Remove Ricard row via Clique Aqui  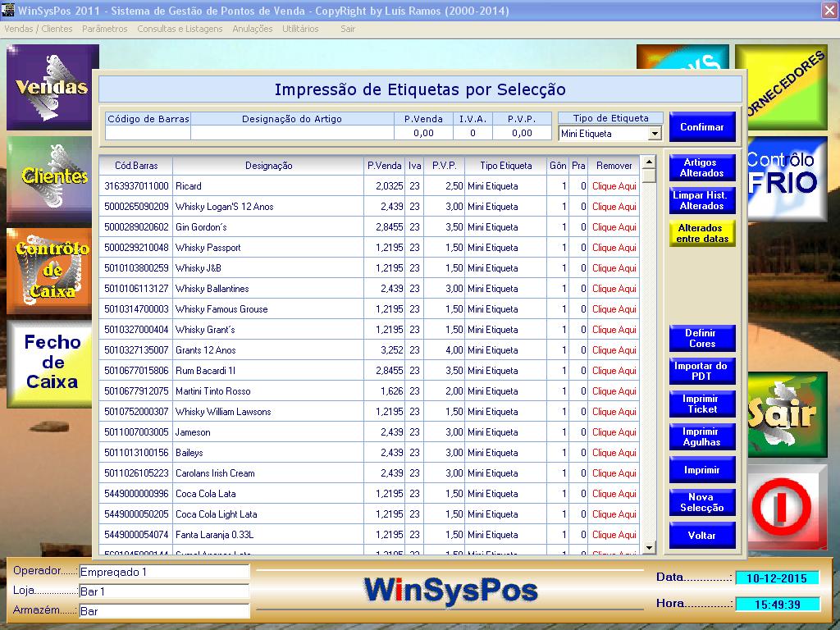point(614,186)
